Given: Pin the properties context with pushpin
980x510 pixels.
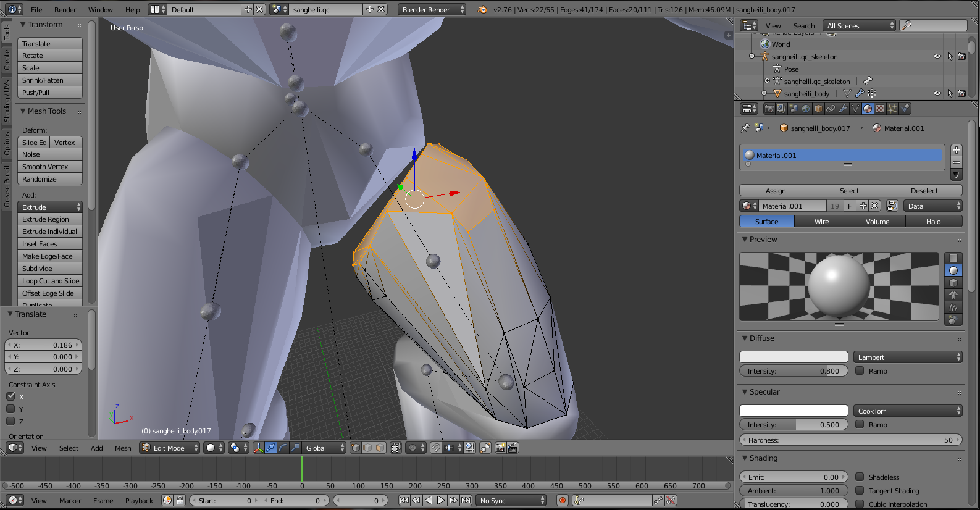Looking at the screenshot, I should coord(745,128).
